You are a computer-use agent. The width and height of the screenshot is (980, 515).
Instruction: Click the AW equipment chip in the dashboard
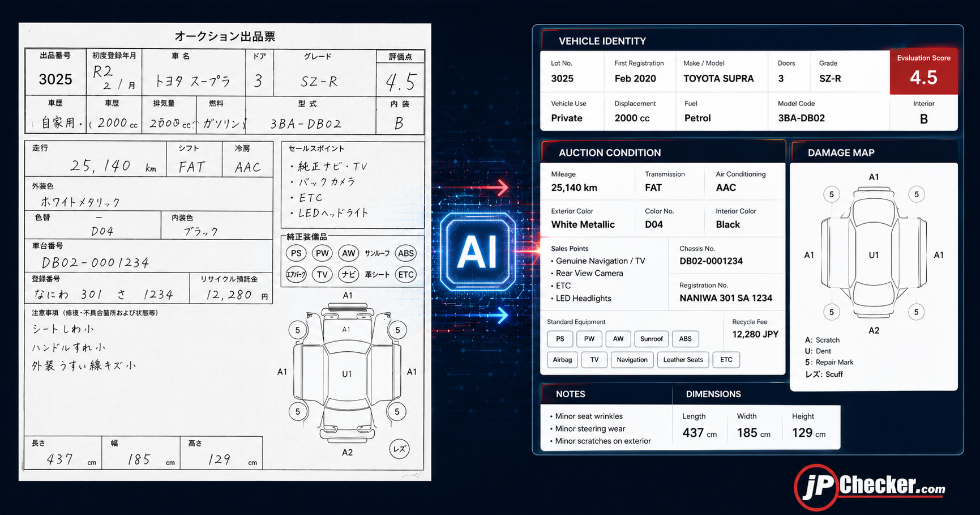618,339
